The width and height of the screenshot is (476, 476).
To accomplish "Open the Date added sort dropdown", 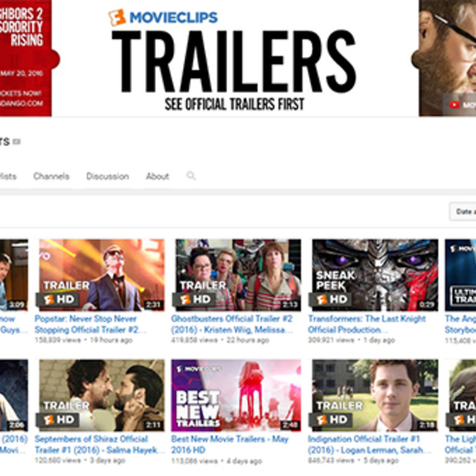I will 463,212.
